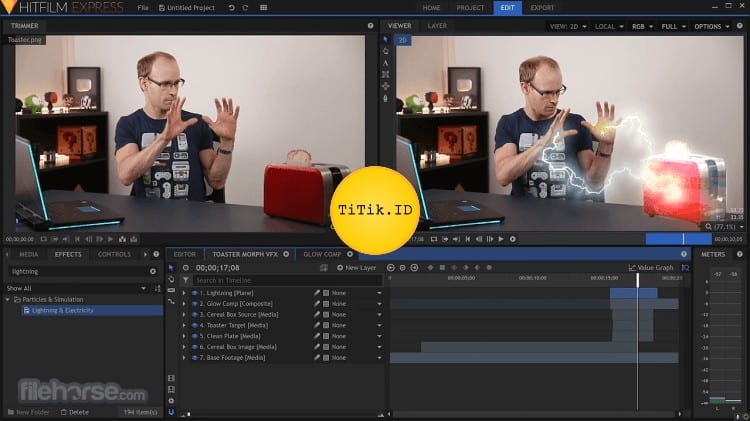Viewport: 750px width, 421px height.
Task: Toggle the box beside Lightning layer's None
Action: [x=326, y=293]
